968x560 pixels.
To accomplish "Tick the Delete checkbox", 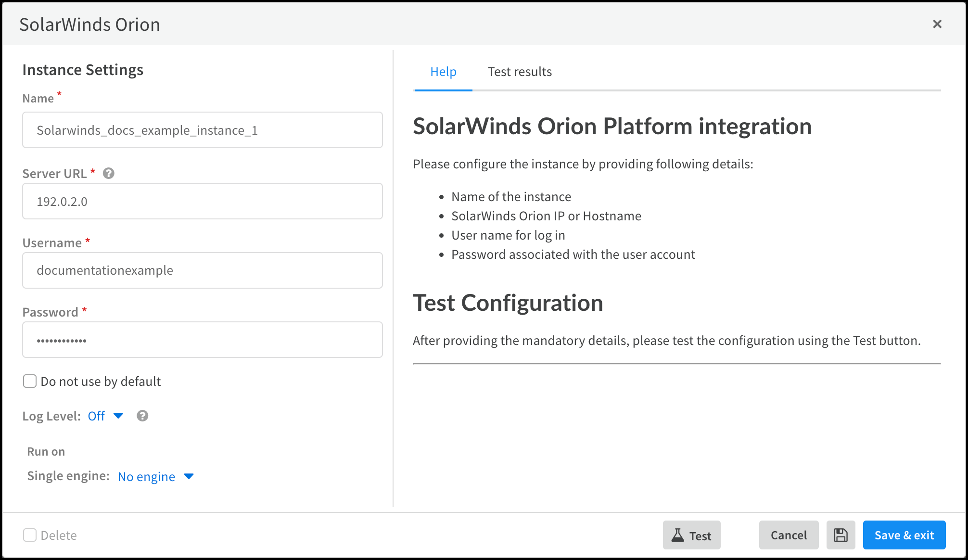I will click(30, 535).
